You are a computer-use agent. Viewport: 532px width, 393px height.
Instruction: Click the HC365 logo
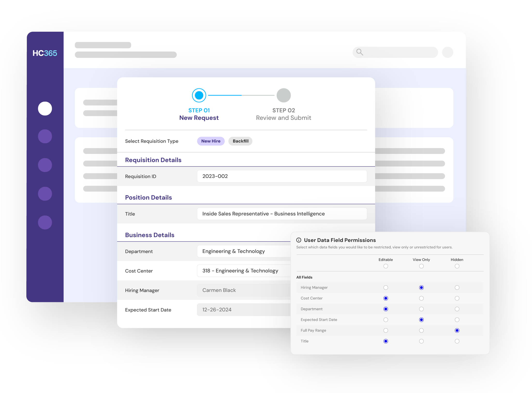(45, 53)
